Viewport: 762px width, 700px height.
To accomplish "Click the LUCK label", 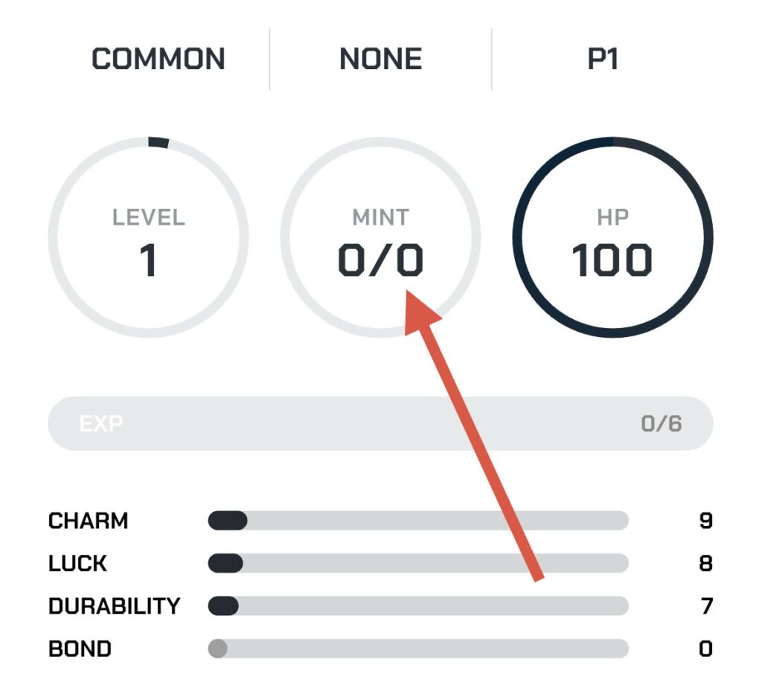I will 77,564.
